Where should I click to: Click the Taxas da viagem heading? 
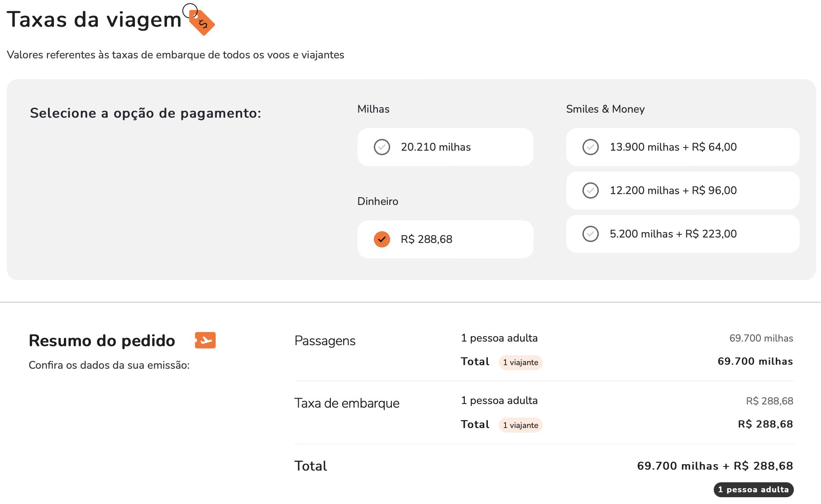point(94,19)
